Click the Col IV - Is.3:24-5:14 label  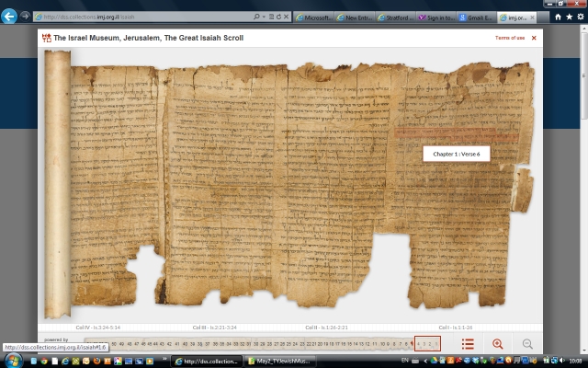coord(98,328)
